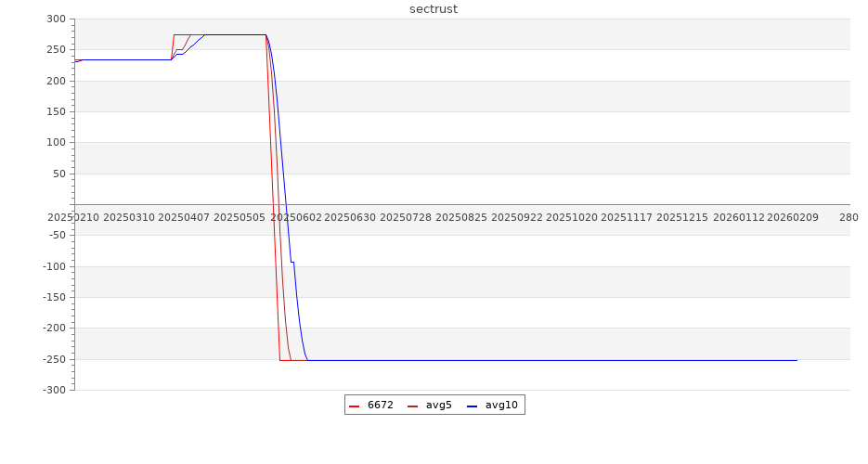Select the 6672 legend label
This screenshot has width=868, height=464.
coord(380,406)
